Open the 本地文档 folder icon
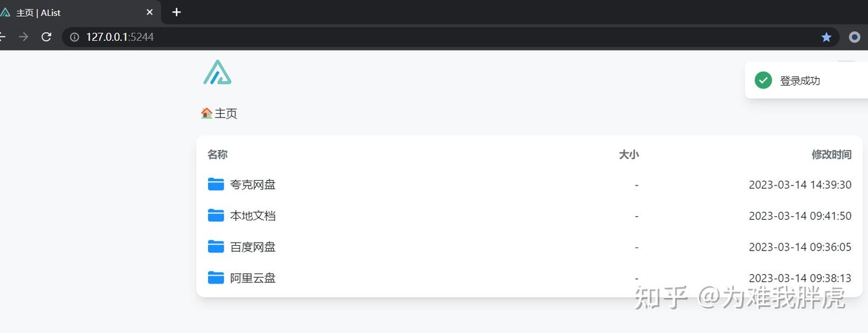Screen dimensions: 868x333 click(216, 215)
